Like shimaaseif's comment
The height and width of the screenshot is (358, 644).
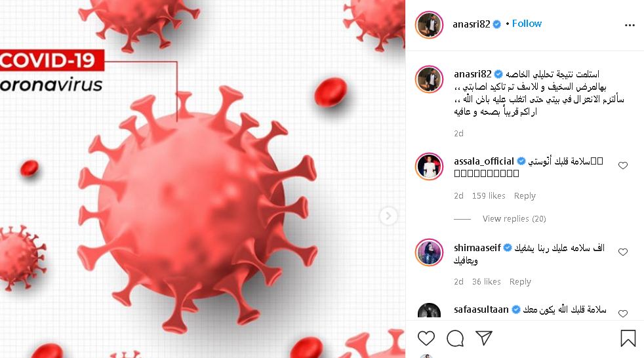coord(623,252)
